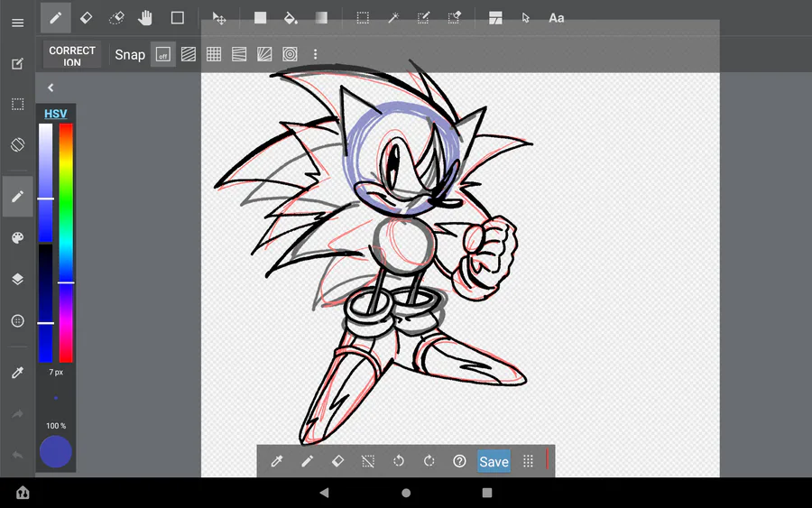Open help question mark icon
Screen dimensions: 812x508
[x=459, y=461]
